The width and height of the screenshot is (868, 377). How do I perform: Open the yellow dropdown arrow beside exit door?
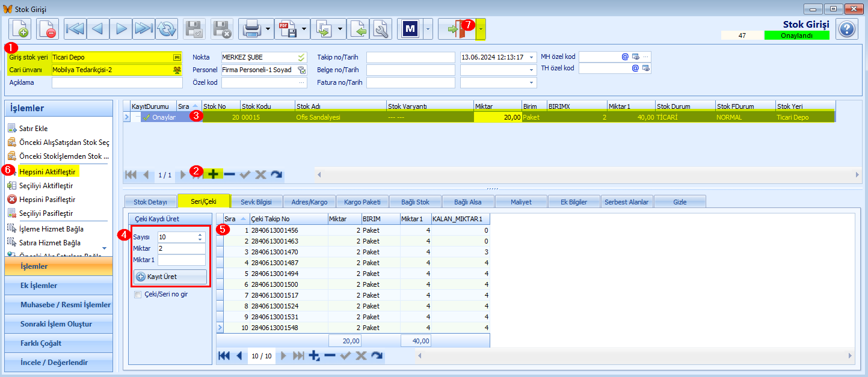(x=481, y=29)
